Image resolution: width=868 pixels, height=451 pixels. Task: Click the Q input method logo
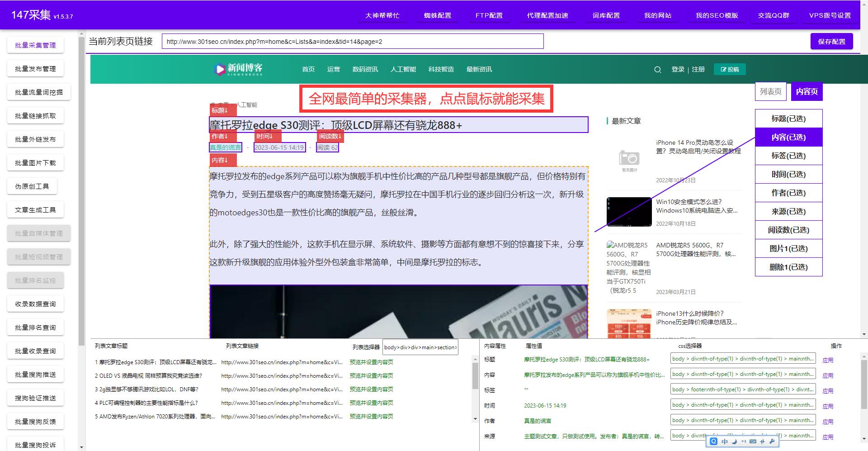click(x=713, y=442)
